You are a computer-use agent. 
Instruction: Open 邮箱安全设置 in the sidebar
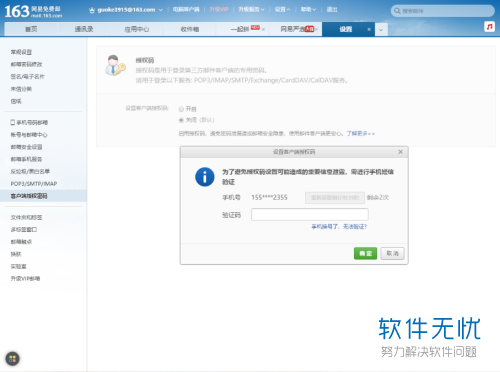click(x=27, y=147)
